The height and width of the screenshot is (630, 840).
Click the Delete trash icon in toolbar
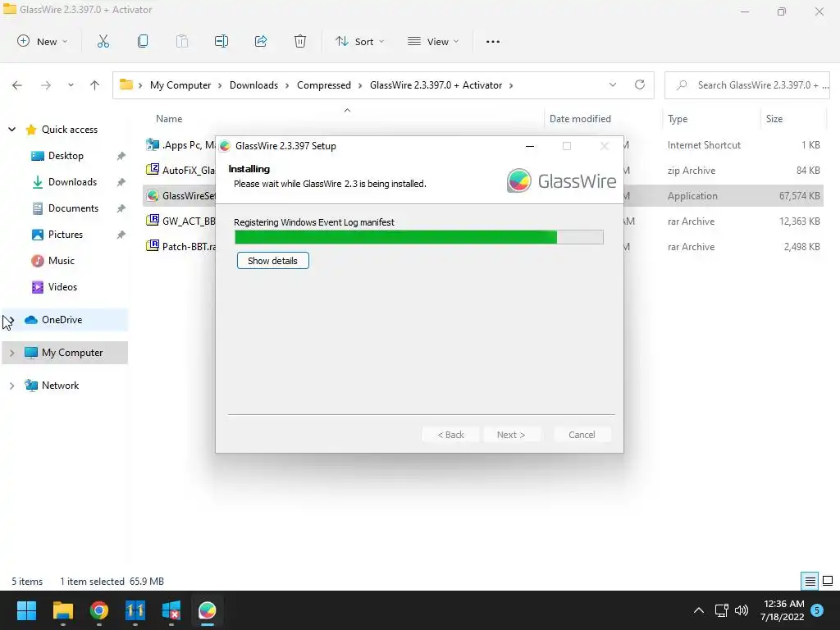(x=300, y=41)
